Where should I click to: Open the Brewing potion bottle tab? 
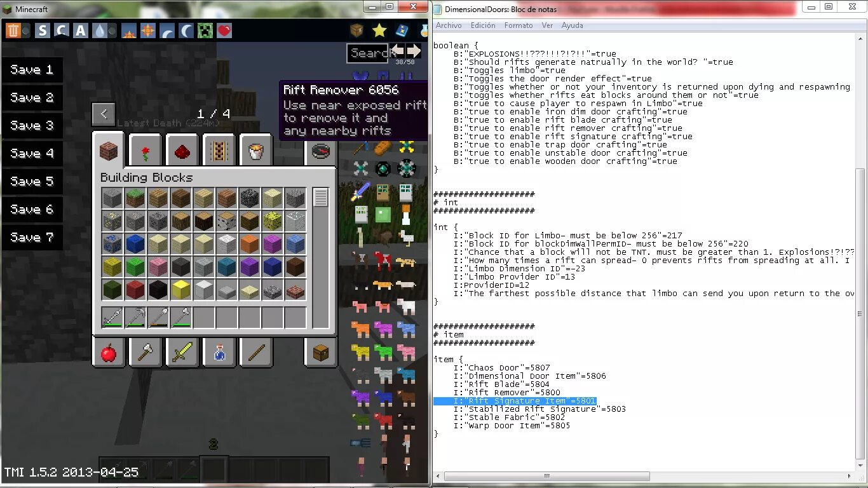click(219, 352)
